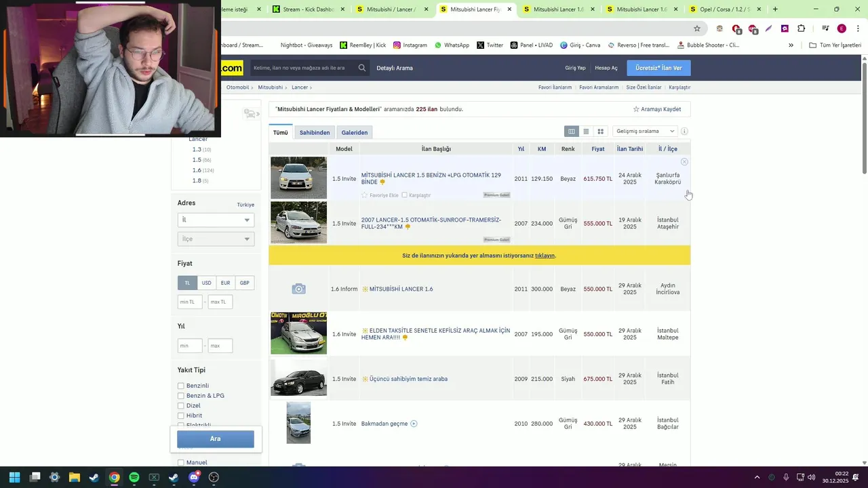Open a new browser tab
The height and width of the screenshot is (488, 868).
pyautogui.click(x=775, y=9)
